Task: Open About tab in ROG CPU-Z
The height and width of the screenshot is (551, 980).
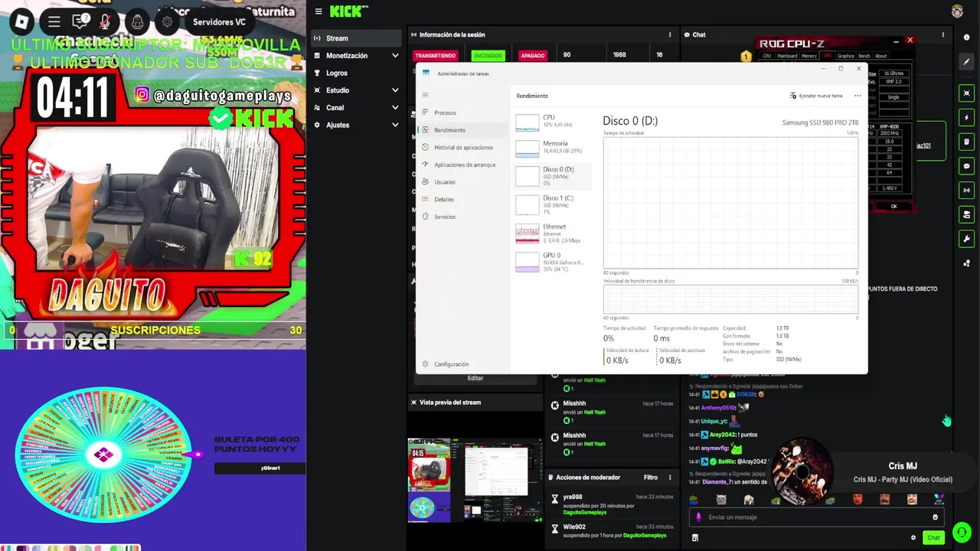Action: coord(881,56)
